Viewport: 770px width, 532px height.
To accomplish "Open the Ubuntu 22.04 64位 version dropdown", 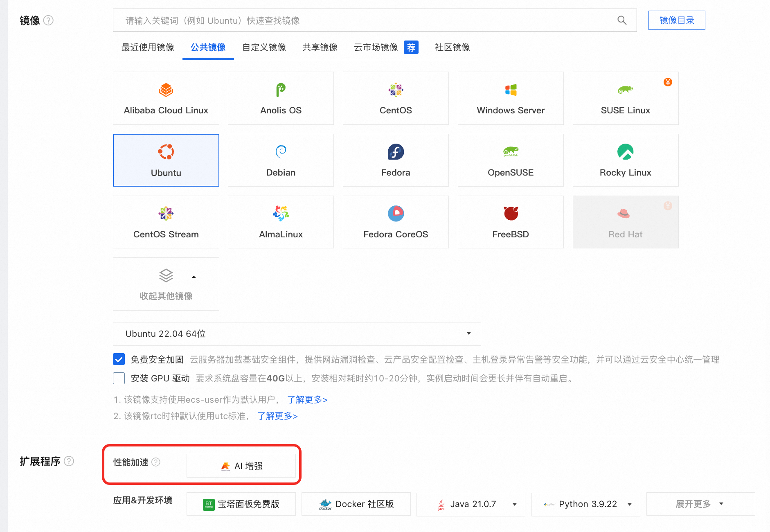I will (x=297, y=334).
